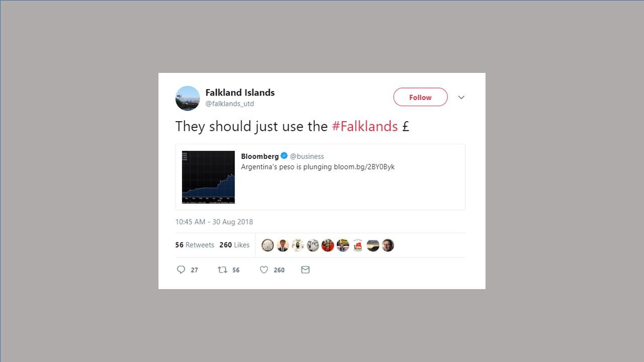The height and width of the screenshot is (362, 644).
Task: Click the last liker avatar in the row
Action: click(x=388, y=245)
